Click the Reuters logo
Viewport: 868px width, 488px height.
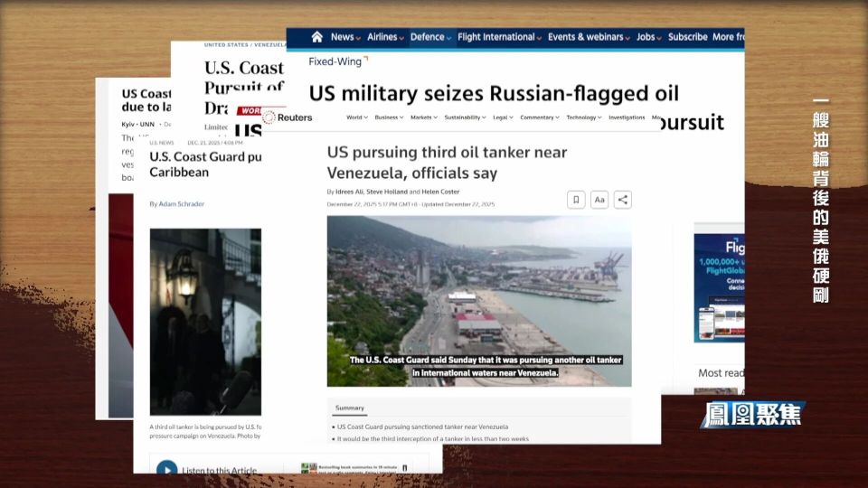click(x=288, y=117)
